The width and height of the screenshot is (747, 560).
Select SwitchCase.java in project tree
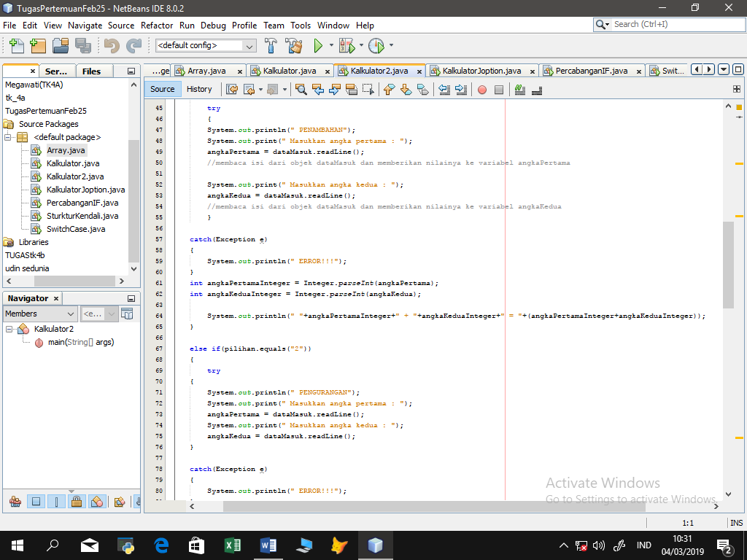[x=76, y=229]
